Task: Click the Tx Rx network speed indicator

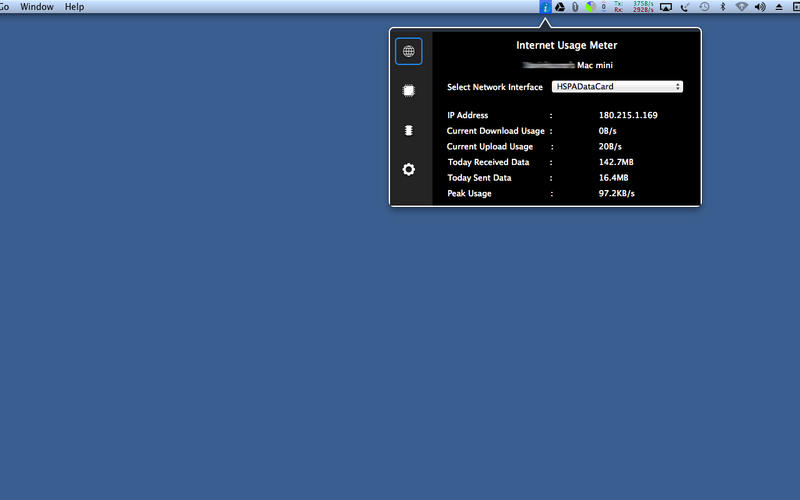Action: coord(634,7)
